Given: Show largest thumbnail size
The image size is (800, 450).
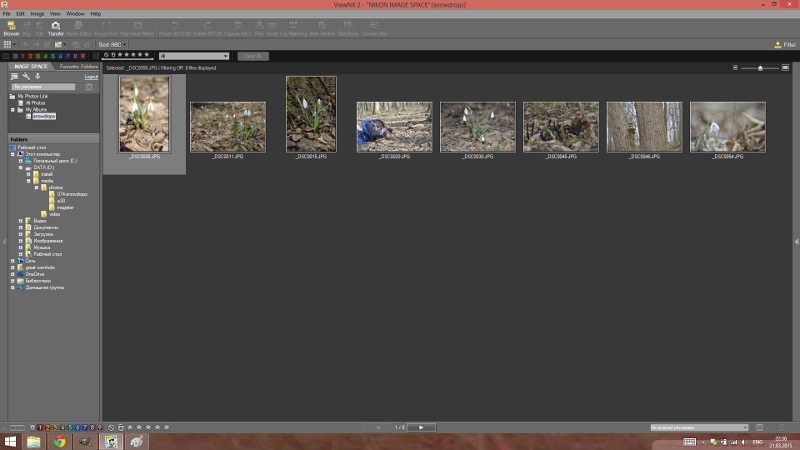Looking at the screenshot, I should point(785,67).
